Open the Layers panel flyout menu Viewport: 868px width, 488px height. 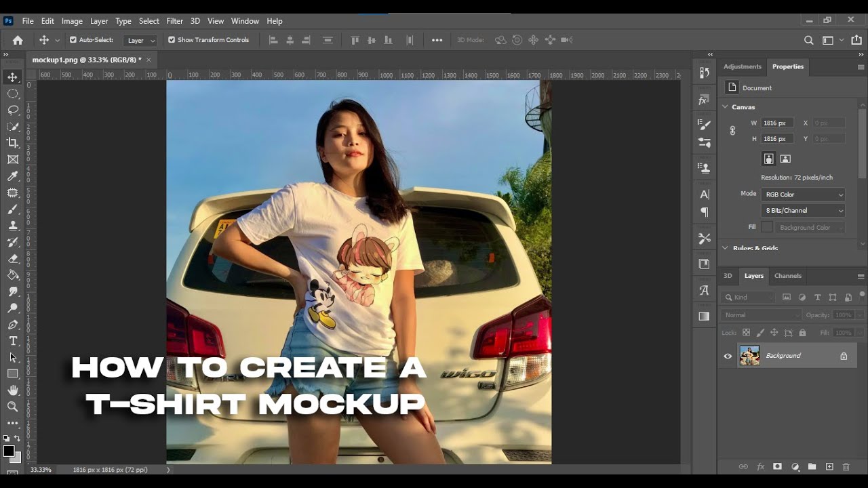(x=861, y=276)
